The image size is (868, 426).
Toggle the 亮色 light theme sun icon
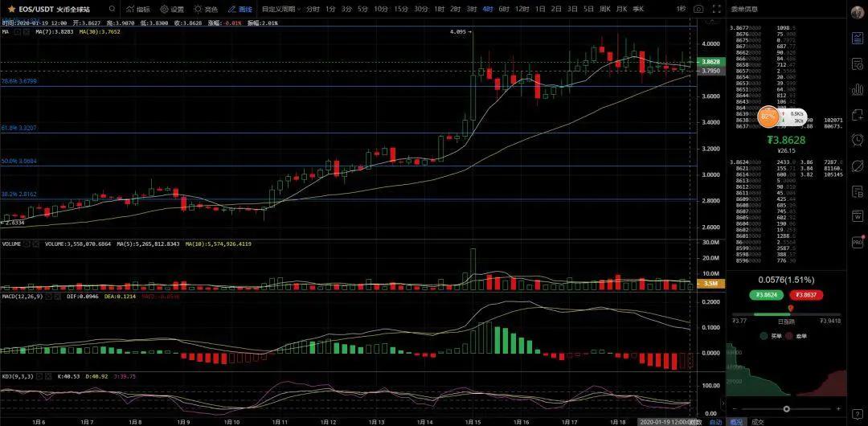pyautogui.click(x=206, y=9)
